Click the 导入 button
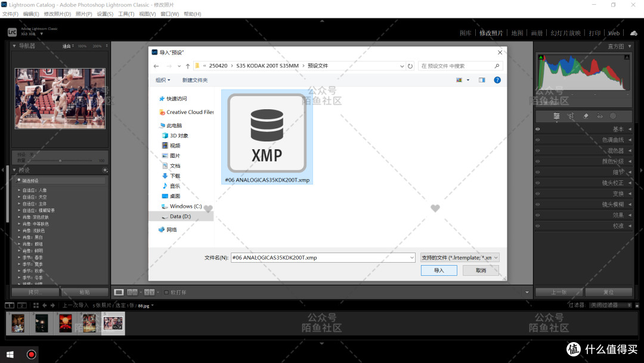Viewport: 644px width, 363px height. 439,270
